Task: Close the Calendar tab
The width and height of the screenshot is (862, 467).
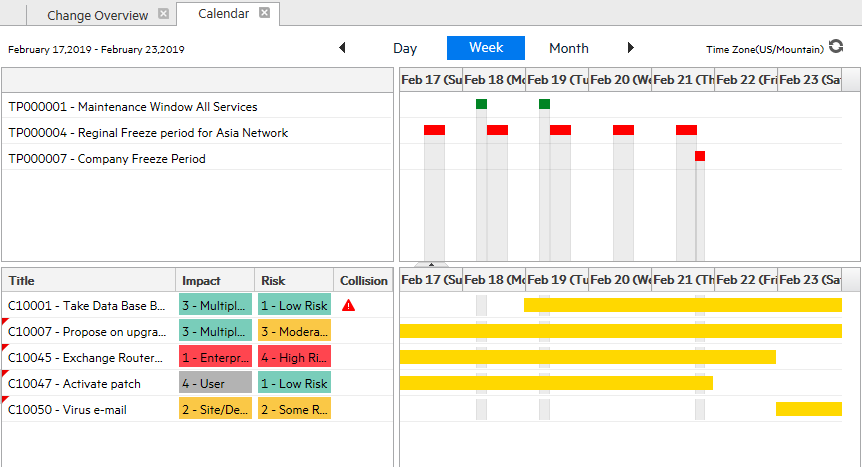Action: (x=264, y=13)
